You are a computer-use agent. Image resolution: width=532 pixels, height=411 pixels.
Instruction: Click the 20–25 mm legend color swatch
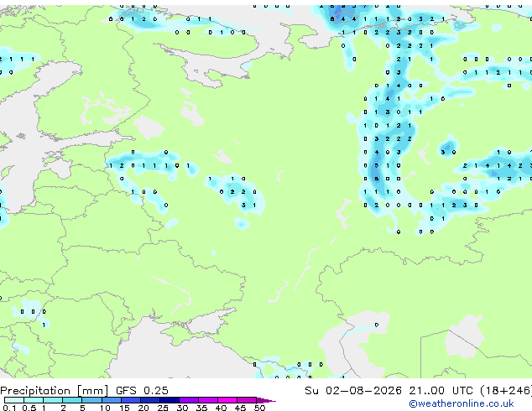(150, 400)
